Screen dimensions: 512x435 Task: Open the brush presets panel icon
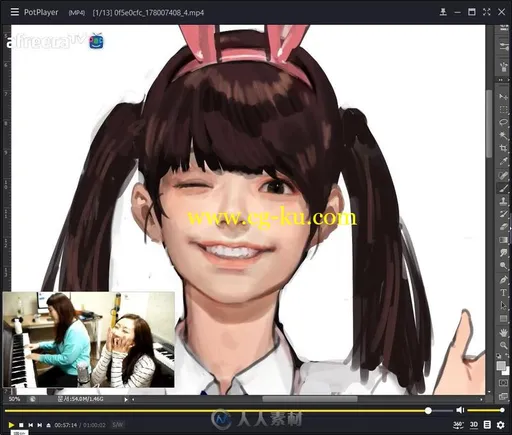tap(503, 67)
